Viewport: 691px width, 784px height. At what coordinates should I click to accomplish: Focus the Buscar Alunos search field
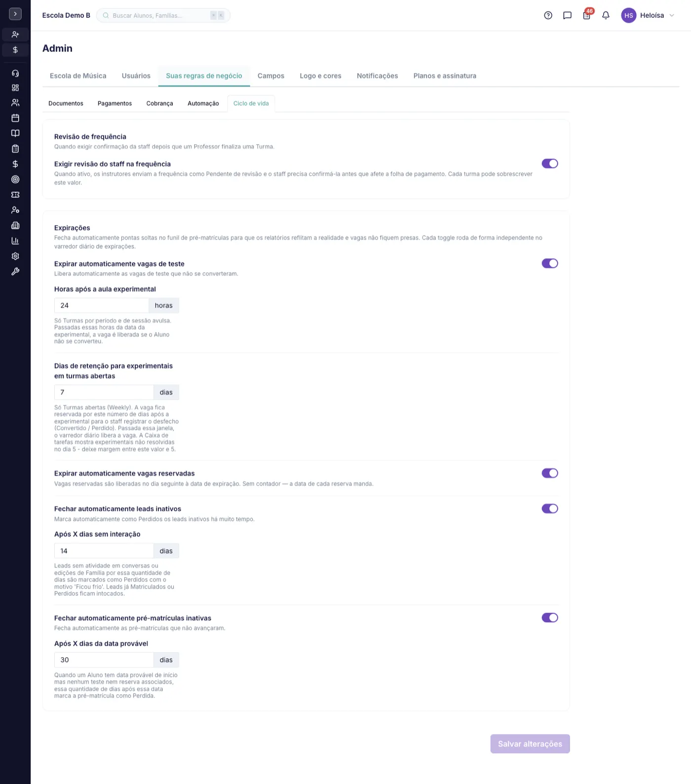(x=163, y=15)
